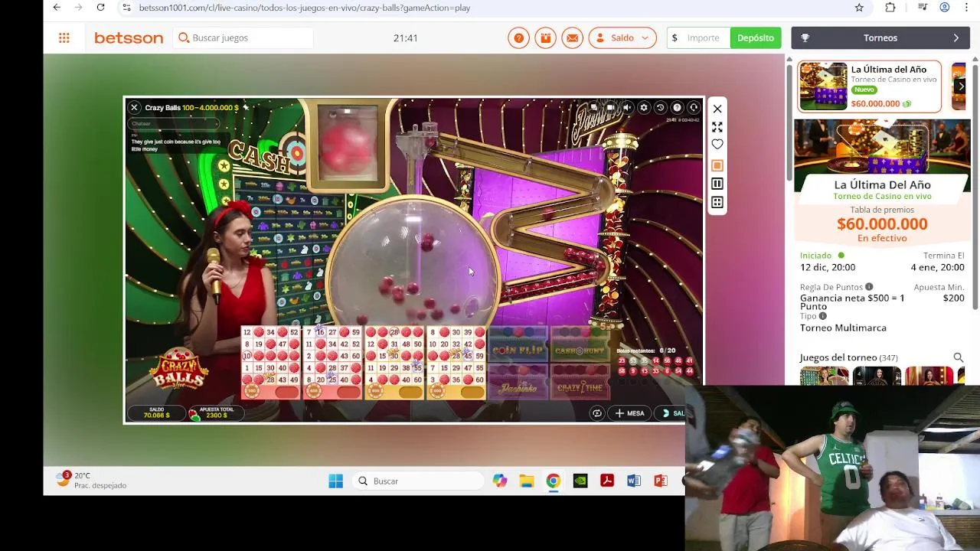Screen dimensions: 980x551
Task: Open the messages envelope icon
Action: 572,37
